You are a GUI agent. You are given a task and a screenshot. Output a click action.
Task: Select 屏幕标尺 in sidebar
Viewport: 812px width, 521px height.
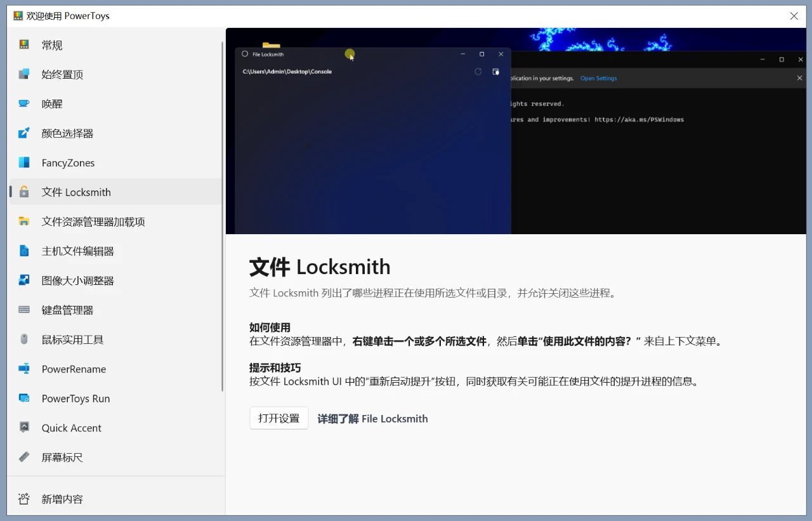click(115, 457)
